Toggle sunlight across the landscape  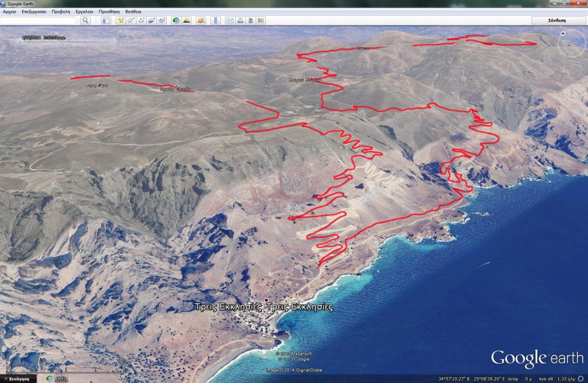point(186,20)
